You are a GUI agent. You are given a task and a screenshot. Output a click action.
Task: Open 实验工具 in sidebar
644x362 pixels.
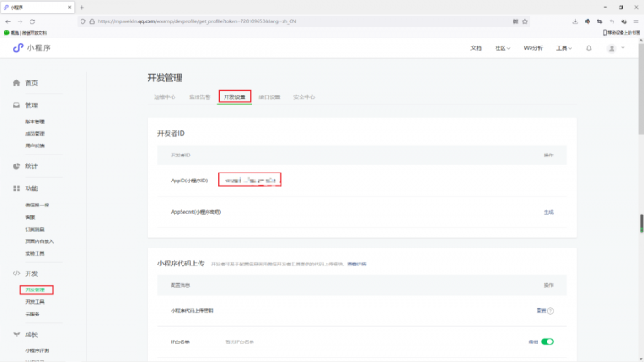pyautogui.click(x=35, y=253)
